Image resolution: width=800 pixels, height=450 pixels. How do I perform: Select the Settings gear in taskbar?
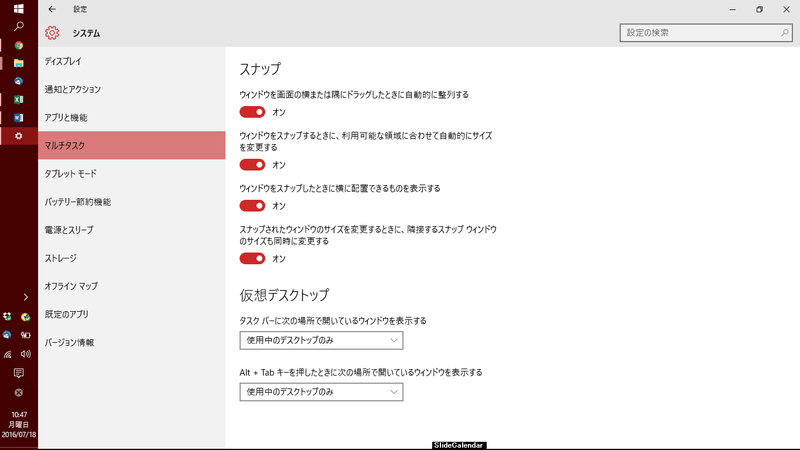[18, 136]
